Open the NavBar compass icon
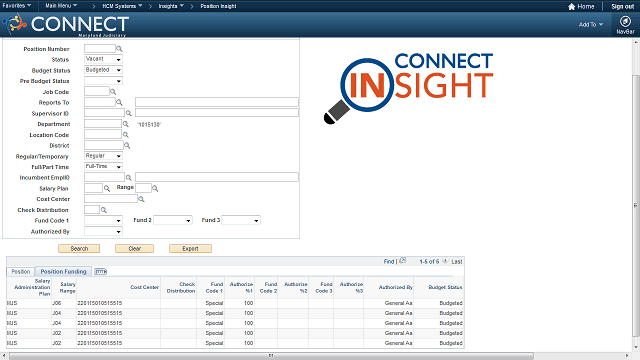The width and height of the screenshot is (640, 360). click(x=625, y=21)
